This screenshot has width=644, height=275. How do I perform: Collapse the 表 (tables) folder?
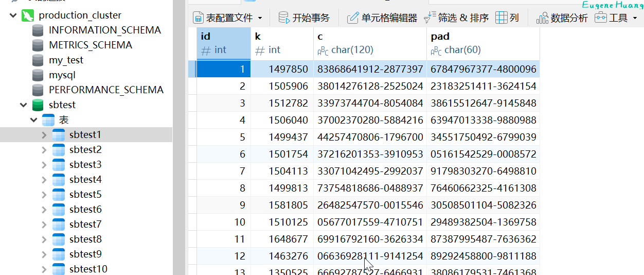[34, 120]
